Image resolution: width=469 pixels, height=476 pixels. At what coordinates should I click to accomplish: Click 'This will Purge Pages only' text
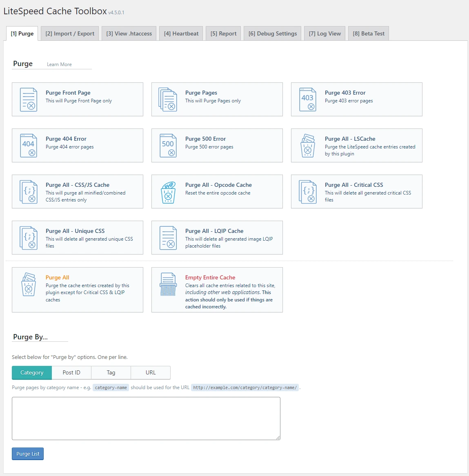tap(213, 100)
